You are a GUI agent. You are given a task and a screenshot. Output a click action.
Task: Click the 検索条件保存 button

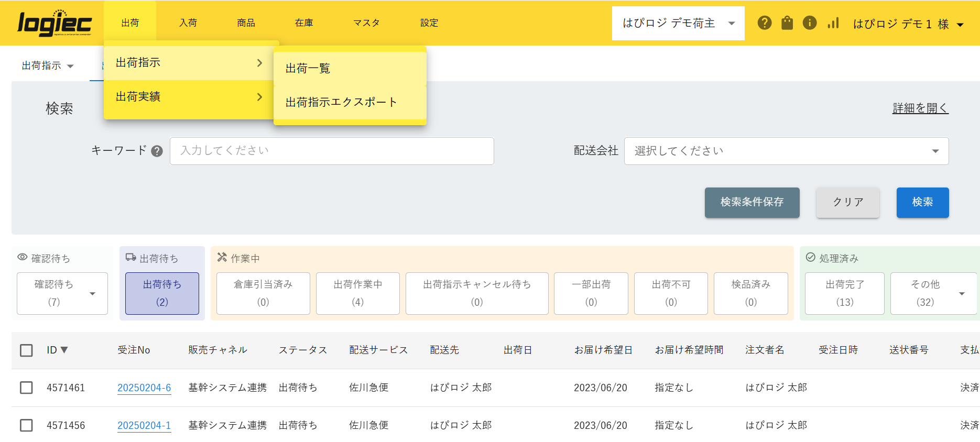[752, 202]
